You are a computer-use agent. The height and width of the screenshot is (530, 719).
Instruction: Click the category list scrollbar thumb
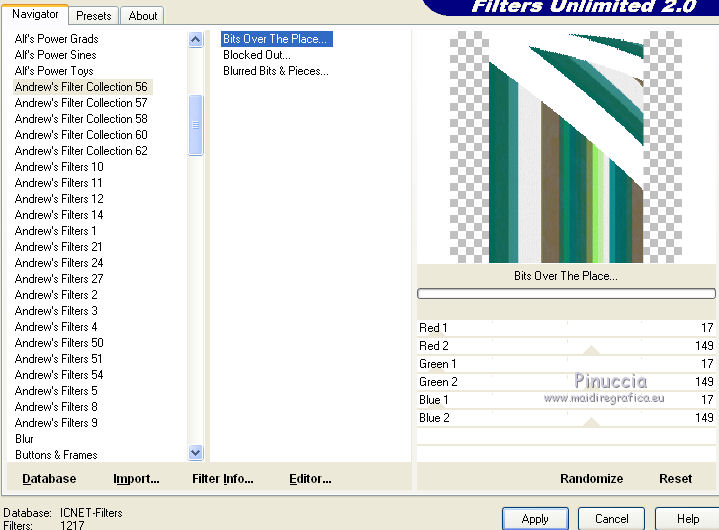[x=195, y=125]
